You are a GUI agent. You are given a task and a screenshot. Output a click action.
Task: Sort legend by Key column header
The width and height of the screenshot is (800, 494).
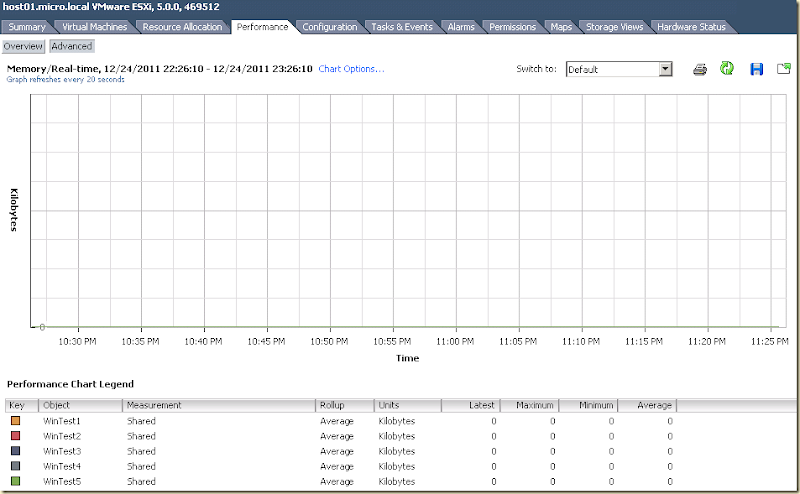[22, 405]
